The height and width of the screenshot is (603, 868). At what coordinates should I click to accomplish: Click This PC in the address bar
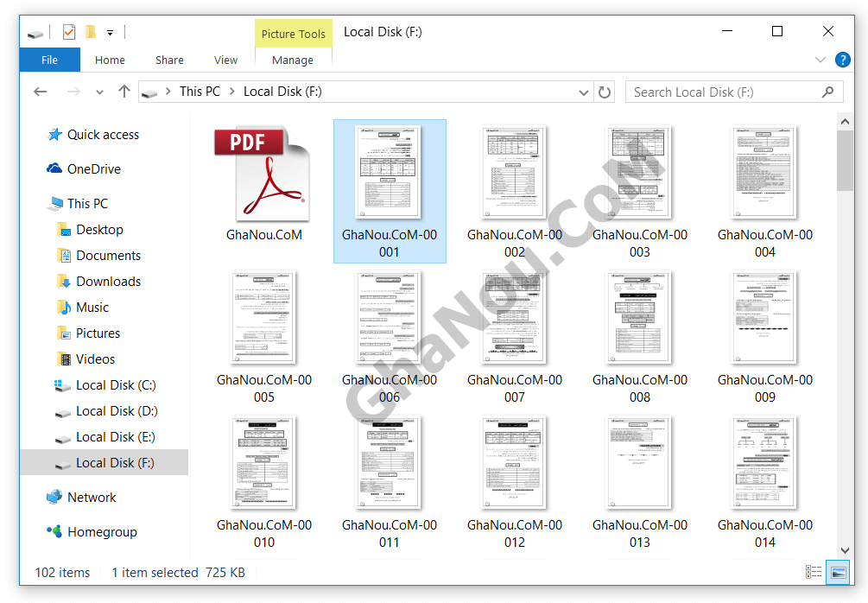pos(200,92)
